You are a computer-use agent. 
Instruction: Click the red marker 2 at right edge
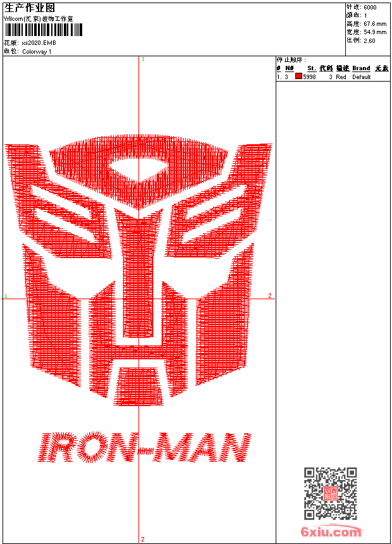270,295
